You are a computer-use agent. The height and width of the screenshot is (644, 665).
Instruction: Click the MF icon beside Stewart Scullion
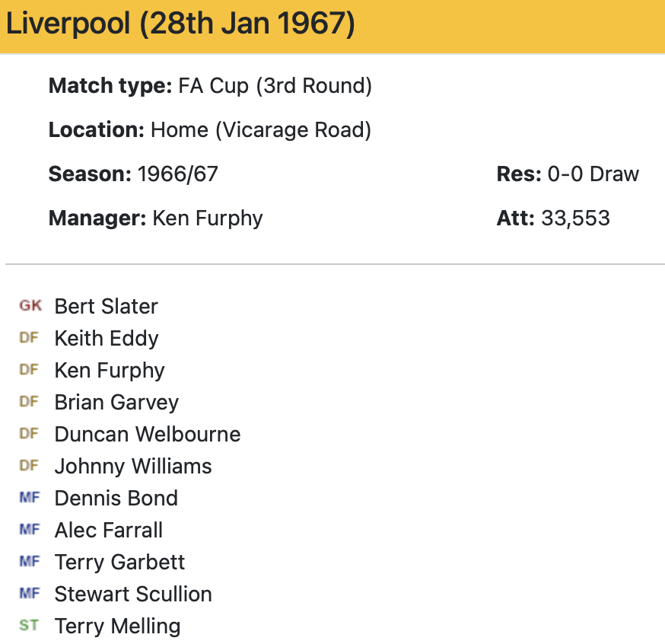point(29,594)
